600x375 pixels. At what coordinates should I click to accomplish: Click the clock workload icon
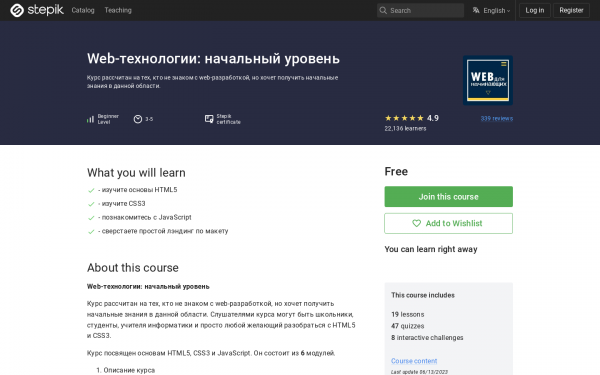138,119
